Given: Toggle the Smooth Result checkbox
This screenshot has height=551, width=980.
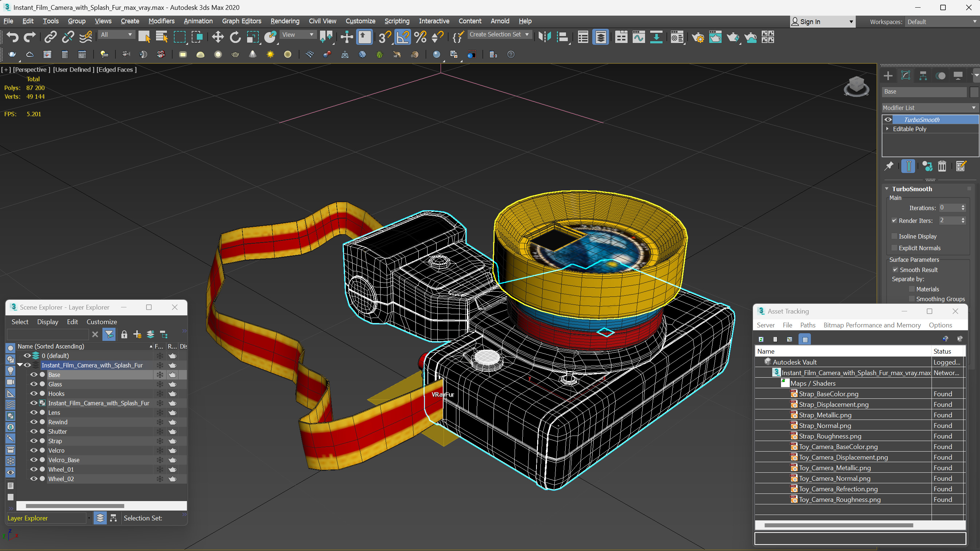Looking at the screenshot, I should pos(895,269).
